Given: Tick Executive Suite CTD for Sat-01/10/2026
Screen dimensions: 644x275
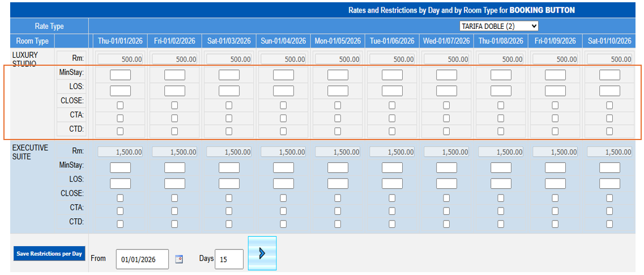Looking at the screenshot, I should click(x=609, y=224).
